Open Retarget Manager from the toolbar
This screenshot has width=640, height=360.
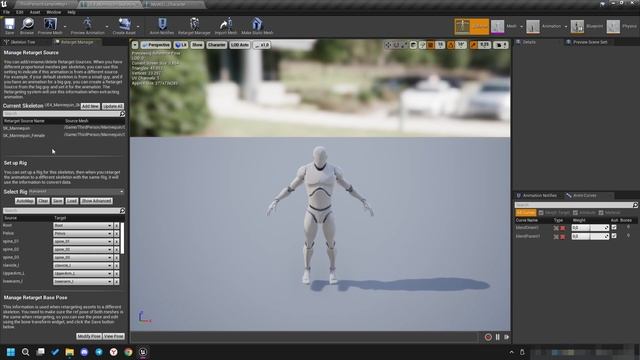point(194,26)
